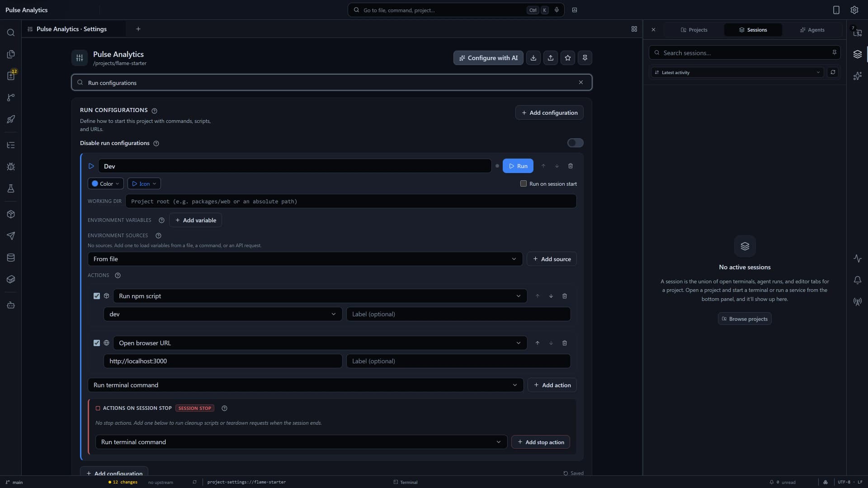Image resolution: width=868 pixels, height=488 pixels.
Task: Focus the Search sessions field
Action: click(x=745, y=53)
